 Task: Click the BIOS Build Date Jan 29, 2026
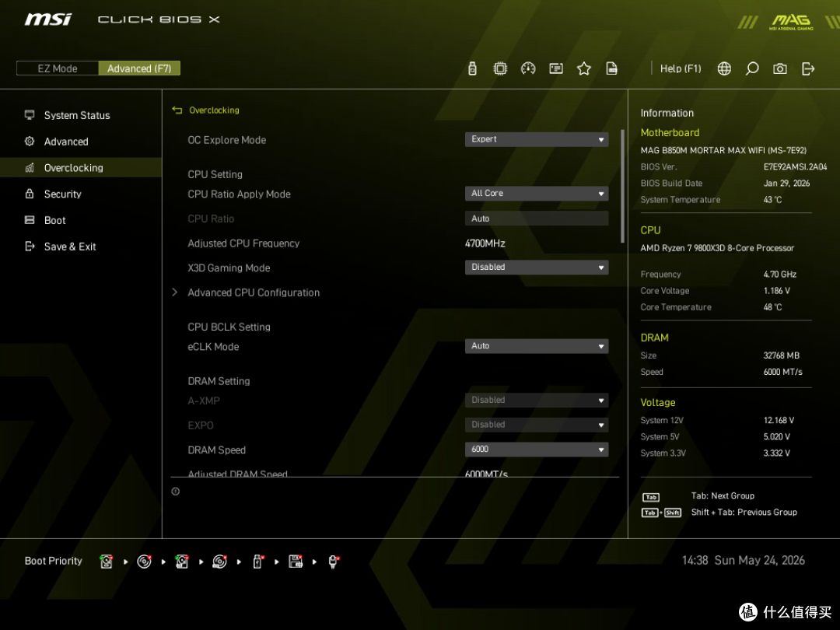[786, 184]
